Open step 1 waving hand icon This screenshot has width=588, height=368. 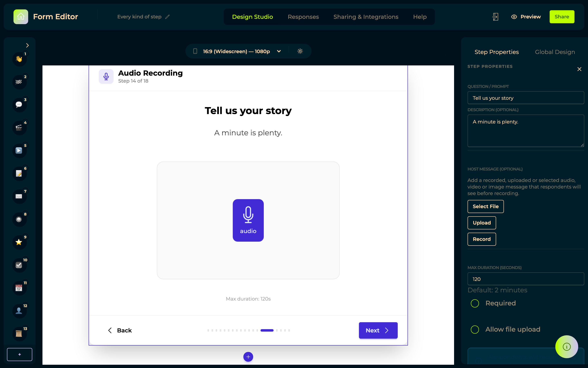pos(19,59)
